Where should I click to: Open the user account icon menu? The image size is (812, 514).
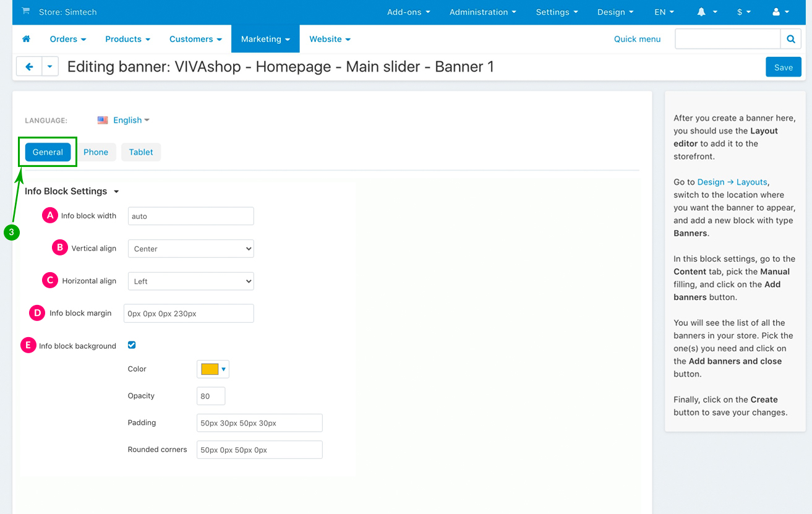tap(781, 12)
